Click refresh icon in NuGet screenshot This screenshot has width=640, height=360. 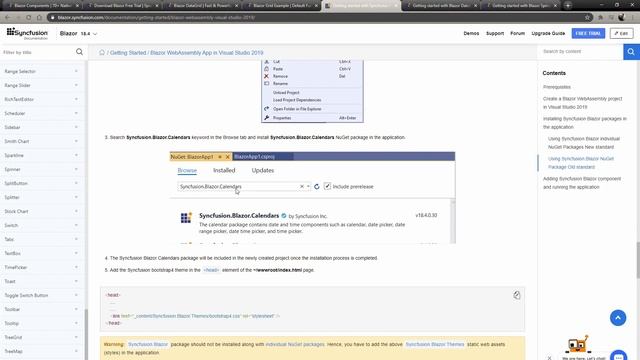(316, 187)
